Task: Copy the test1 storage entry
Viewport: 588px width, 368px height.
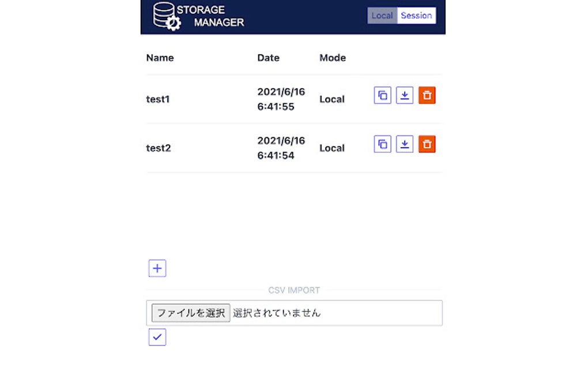Action: pyautogui.click(x=382, y=95)
